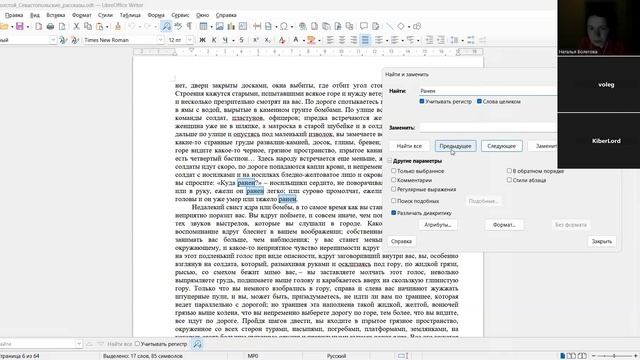This screenshot has width=640, height=360.
Task: Insert a table using the table icon
Action: click(x=203, y=27)
